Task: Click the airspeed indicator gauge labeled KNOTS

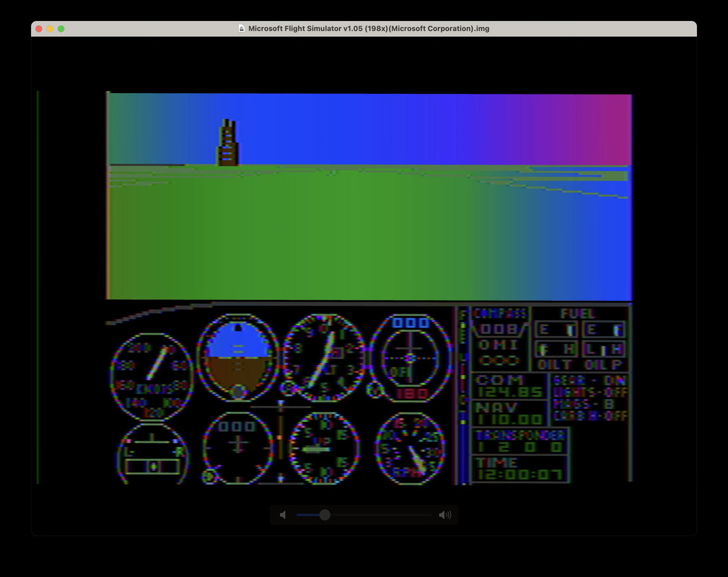Action: pyautogui.click(x=152, y=376)
